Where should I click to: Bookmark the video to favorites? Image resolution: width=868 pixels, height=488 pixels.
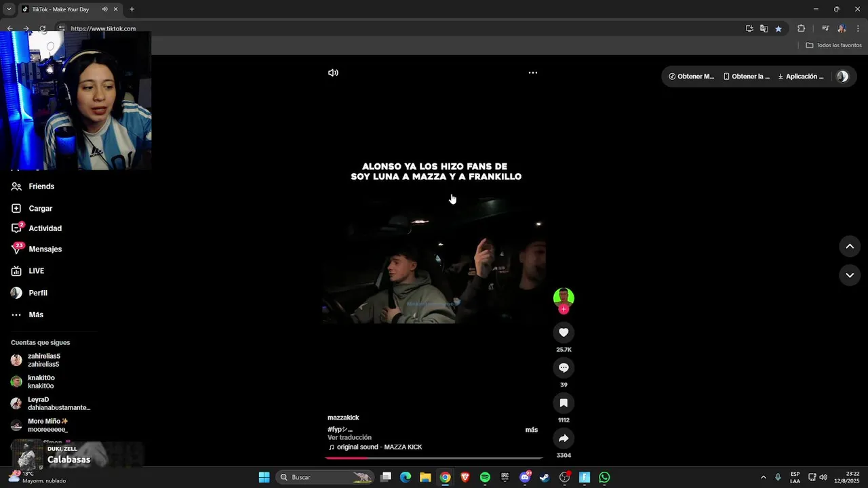pos(564,403)
